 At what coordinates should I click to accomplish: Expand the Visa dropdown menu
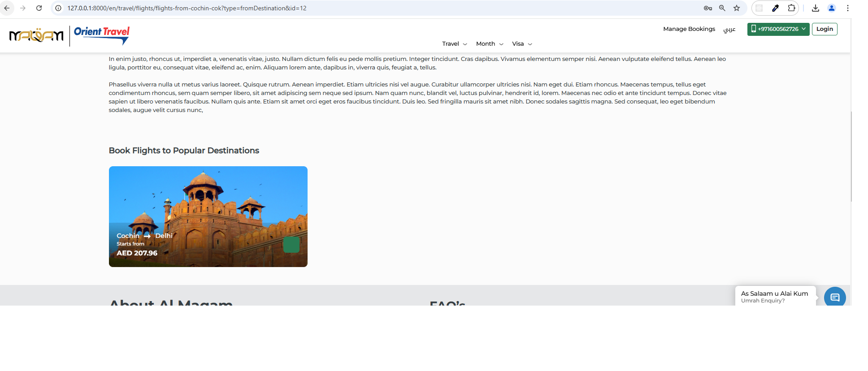pos(522,44)
